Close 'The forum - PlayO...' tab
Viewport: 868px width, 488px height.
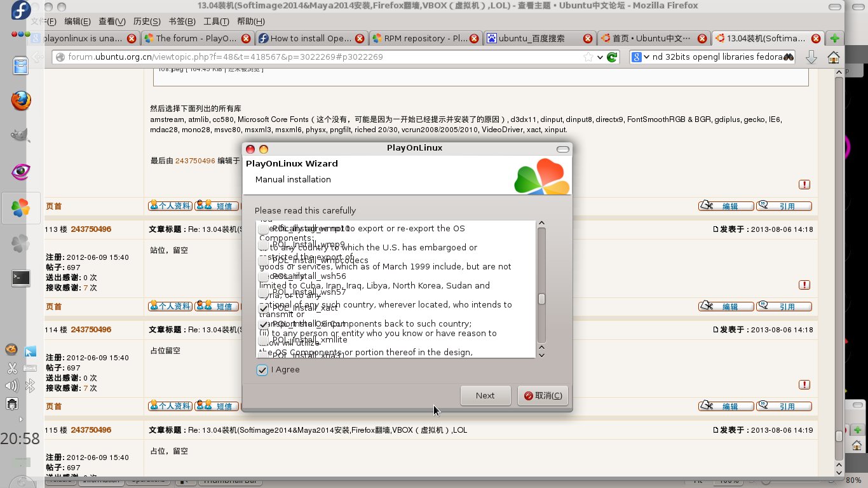(x=245, y=38)
